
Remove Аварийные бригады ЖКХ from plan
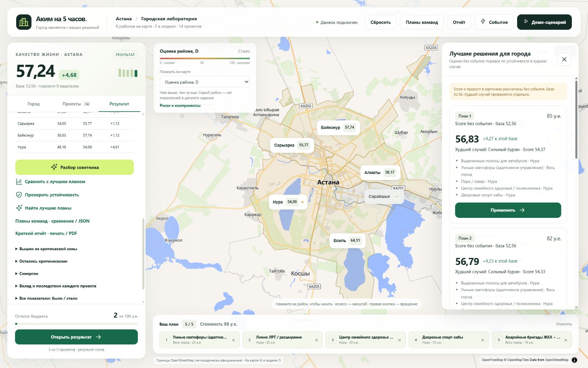pyautogui.click(x=566, y=340)
